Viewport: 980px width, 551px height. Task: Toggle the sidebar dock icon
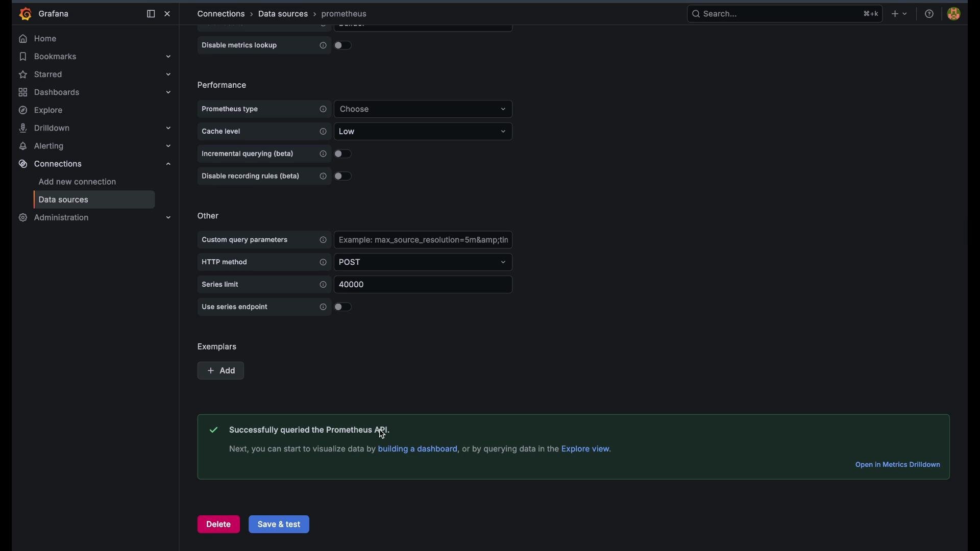(x=151, y=14)
